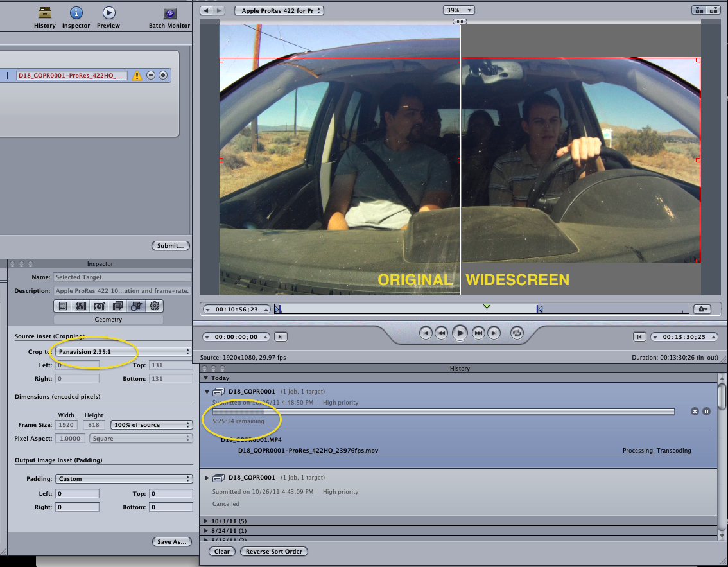Click the Inspector Name field
This screenshot has width=728, height=567.
pos(123,277)
